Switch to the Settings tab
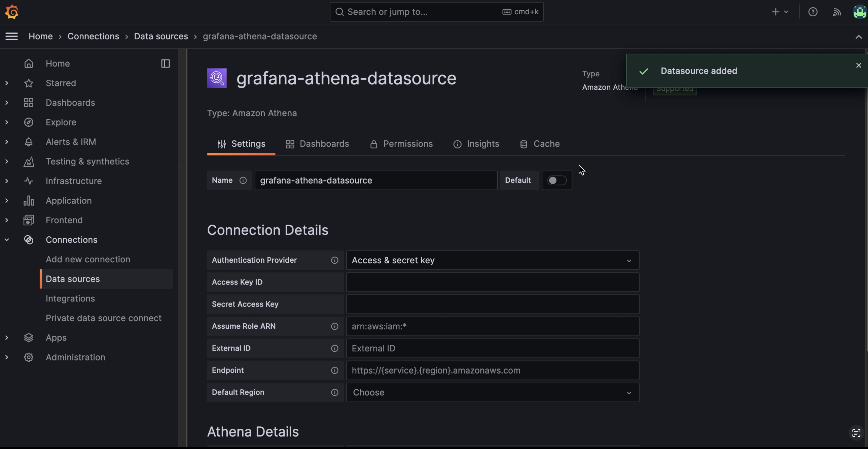This screenshot has width=868, height=449. point(241,144)
